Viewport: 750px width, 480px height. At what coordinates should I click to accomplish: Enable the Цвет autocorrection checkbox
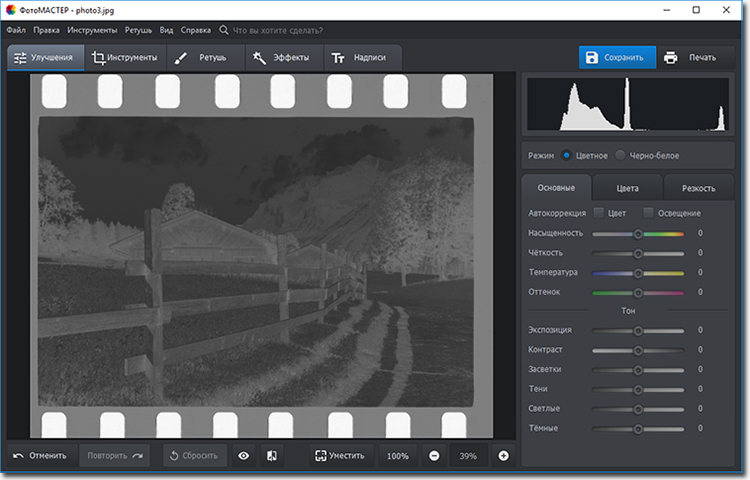[598, 213]
